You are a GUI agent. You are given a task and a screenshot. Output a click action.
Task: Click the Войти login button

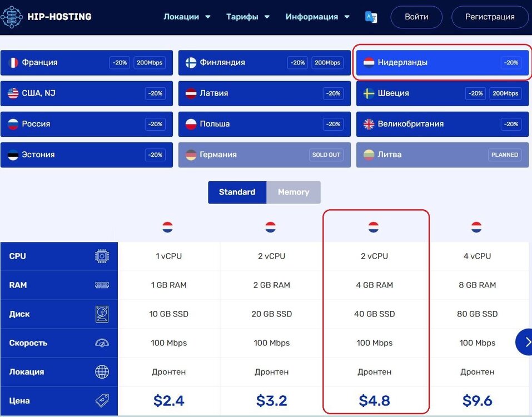pos(416,17)
